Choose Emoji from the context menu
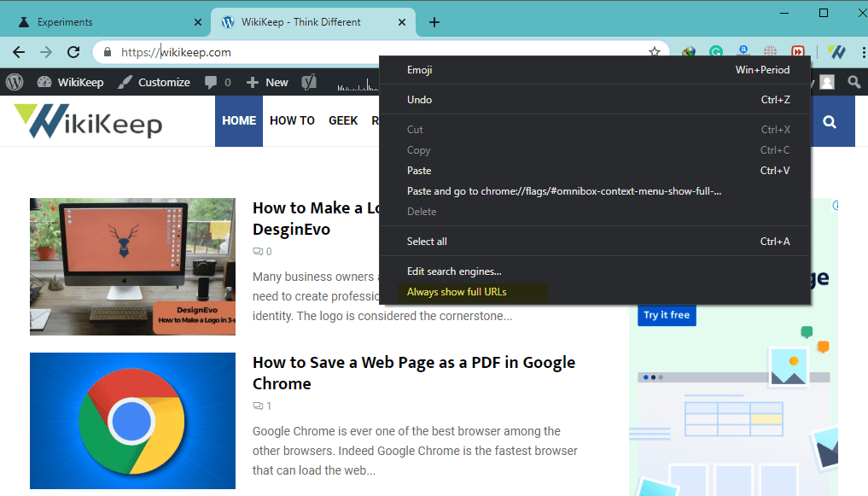The image size is (868, 496). pos(595,70)
